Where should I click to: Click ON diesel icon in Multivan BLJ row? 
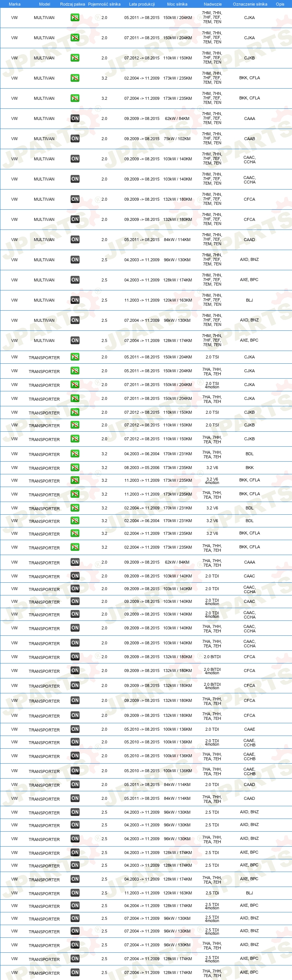pyautogui.click(x=75, y=300)
